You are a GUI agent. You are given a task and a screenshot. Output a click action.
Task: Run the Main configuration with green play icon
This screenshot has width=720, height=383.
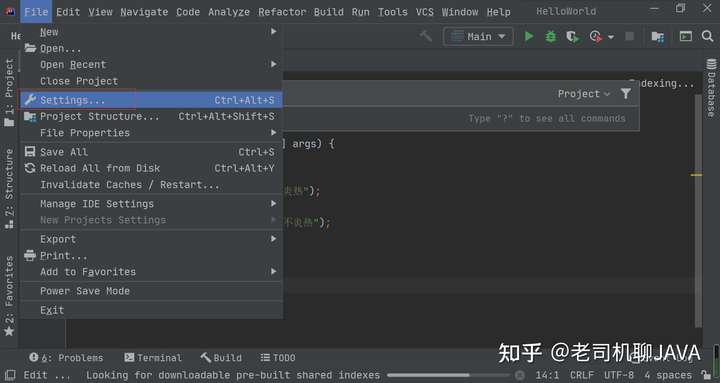coord(529,36)
